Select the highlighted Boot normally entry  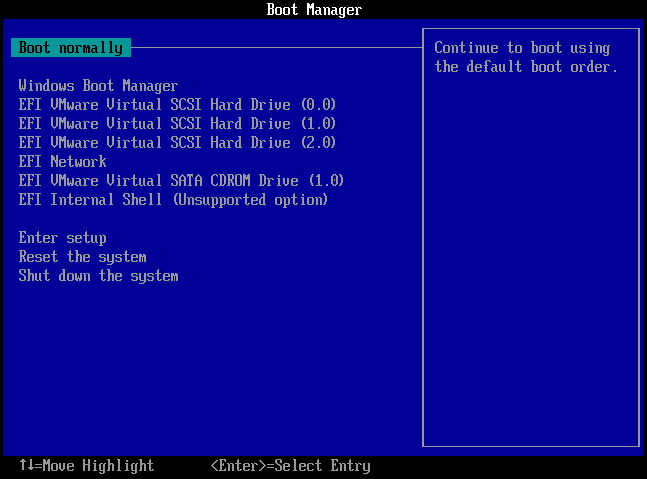[x=71, y=48]
